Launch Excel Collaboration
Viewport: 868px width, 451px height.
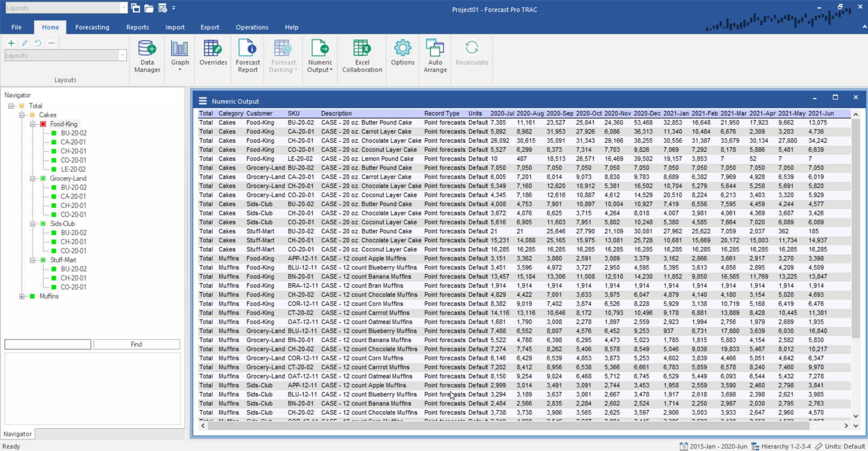tap(362, 57)
